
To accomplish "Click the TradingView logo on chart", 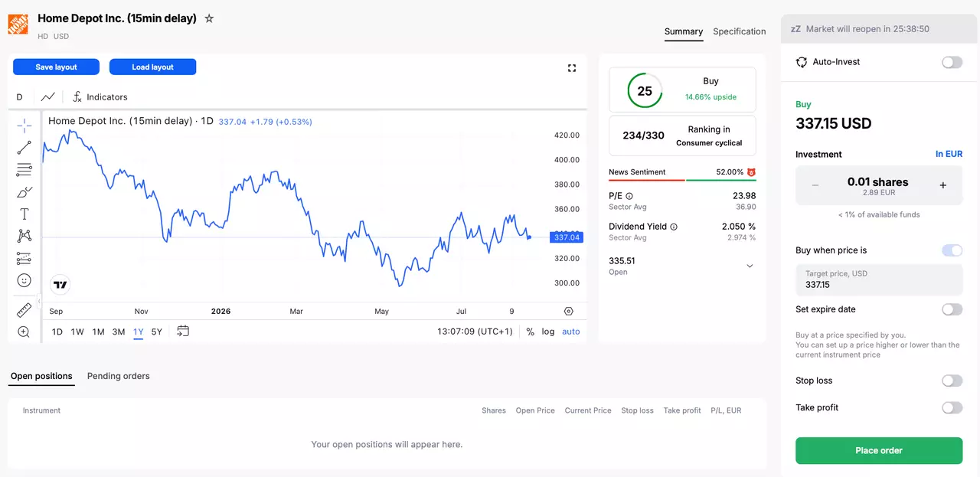I will pos(60,285).
